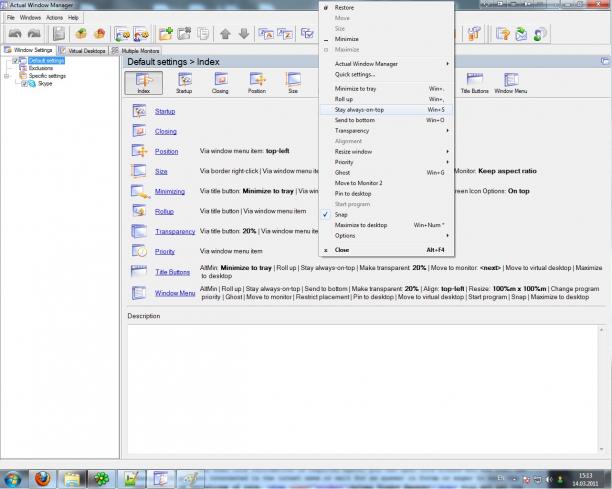The height and width of the screenshot is (489, 612).
Task: Click the save settings disk icon
Action: [x=59, y=34]
